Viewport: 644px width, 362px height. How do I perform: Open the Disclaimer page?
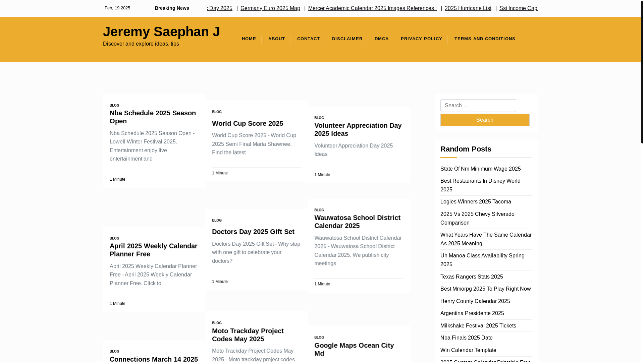pyautogui.click(x=347, y=39)
